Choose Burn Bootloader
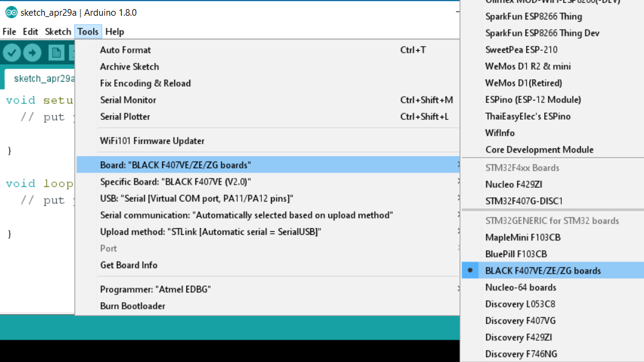 pos(268,306)
